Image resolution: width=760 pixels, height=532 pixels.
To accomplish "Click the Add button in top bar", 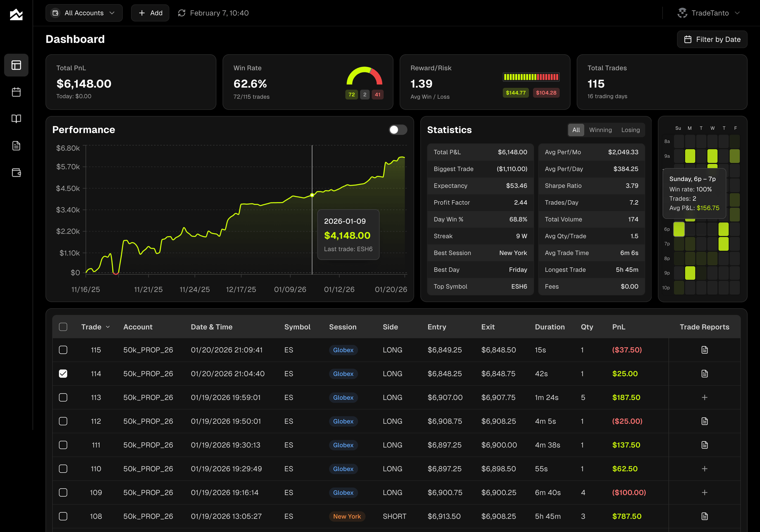I will point(150,13).
